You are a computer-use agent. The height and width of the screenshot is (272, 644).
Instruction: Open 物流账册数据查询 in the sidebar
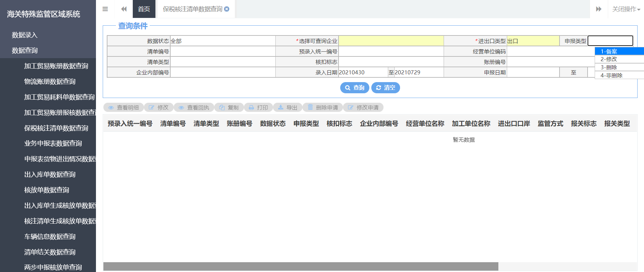(50, 81)
